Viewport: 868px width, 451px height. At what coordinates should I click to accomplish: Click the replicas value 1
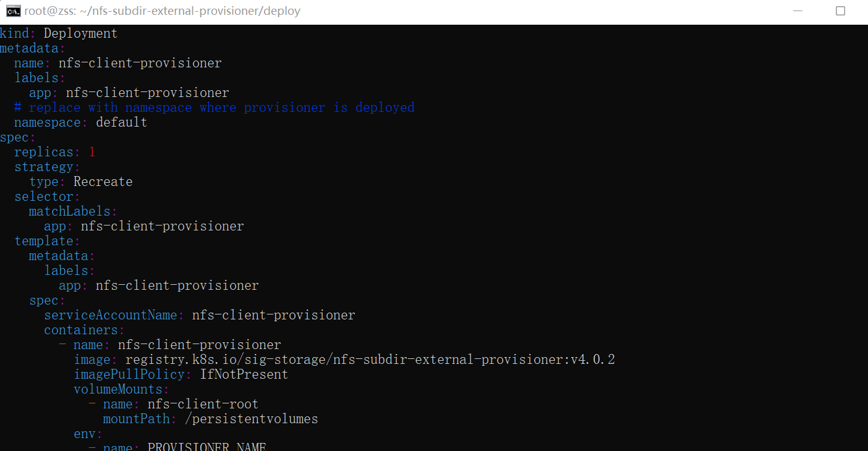[92, 152]
